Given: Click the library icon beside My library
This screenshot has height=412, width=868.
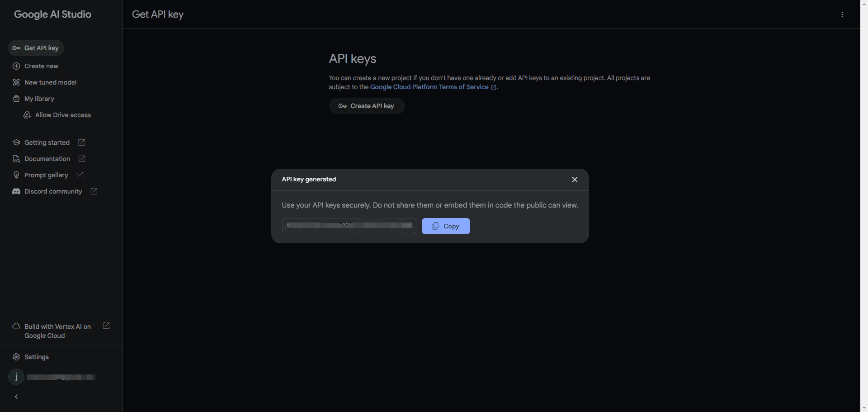Looking at the screenshot, I should pyautogui.click(x=16, y=99).
